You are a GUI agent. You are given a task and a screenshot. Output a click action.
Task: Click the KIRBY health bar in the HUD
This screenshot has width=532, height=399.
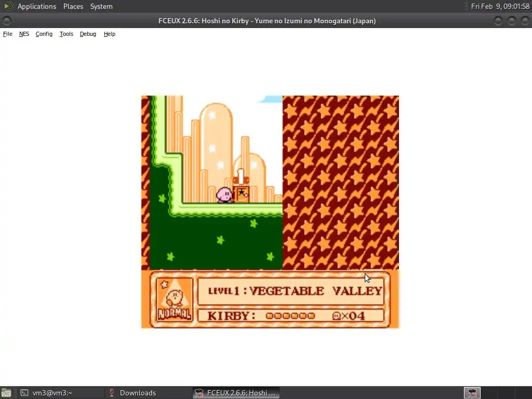click(x=290, y=316)
